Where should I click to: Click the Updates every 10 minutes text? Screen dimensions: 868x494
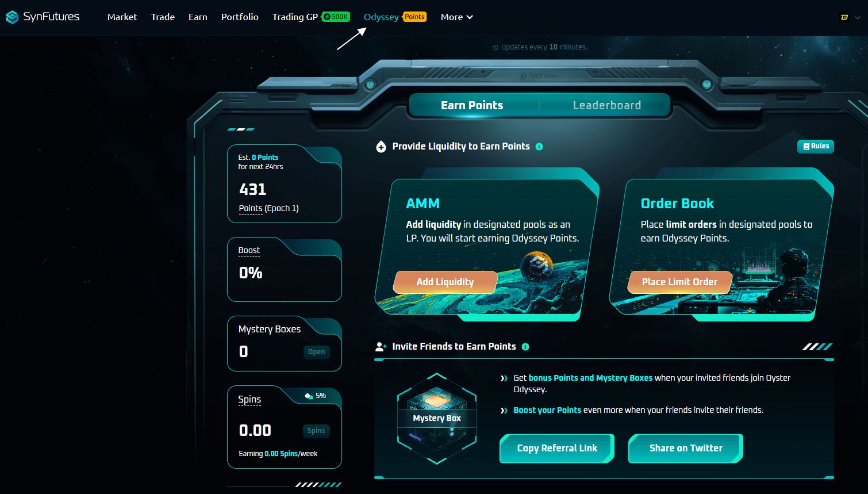[544, 47]
